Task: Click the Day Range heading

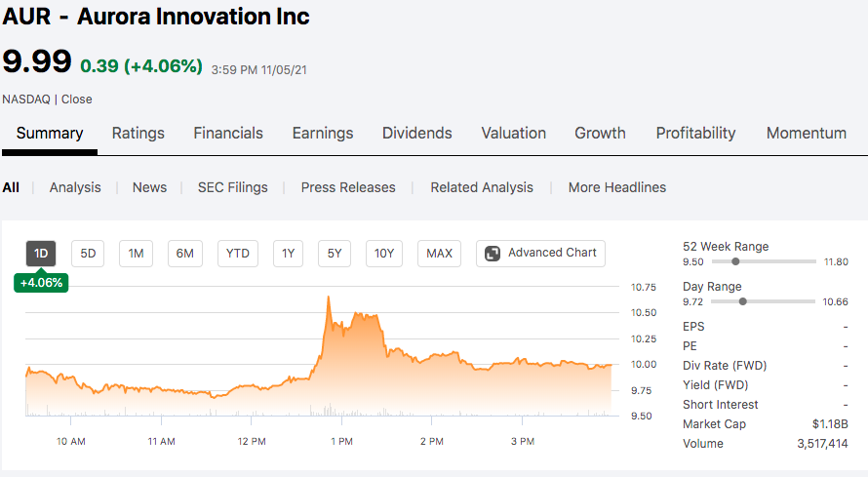Action: pos(712,287)
